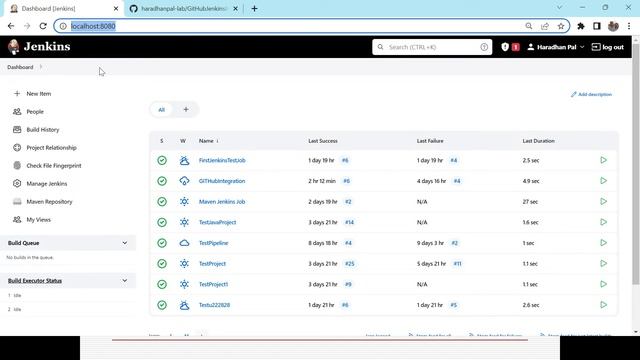Open browser extensions puzzle icon
This screenshot has width=640, height=360.
tap(581, 26)
